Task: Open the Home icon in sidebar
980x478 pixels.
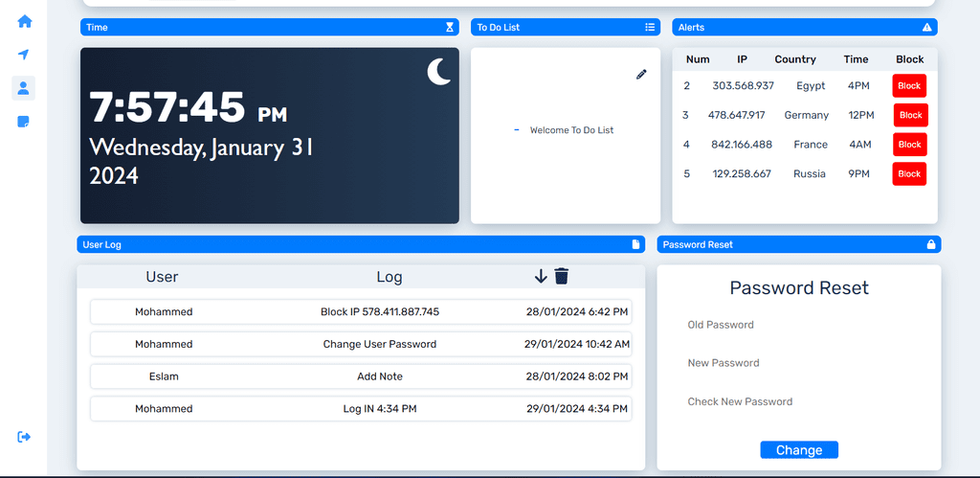Action: point(24,22)
